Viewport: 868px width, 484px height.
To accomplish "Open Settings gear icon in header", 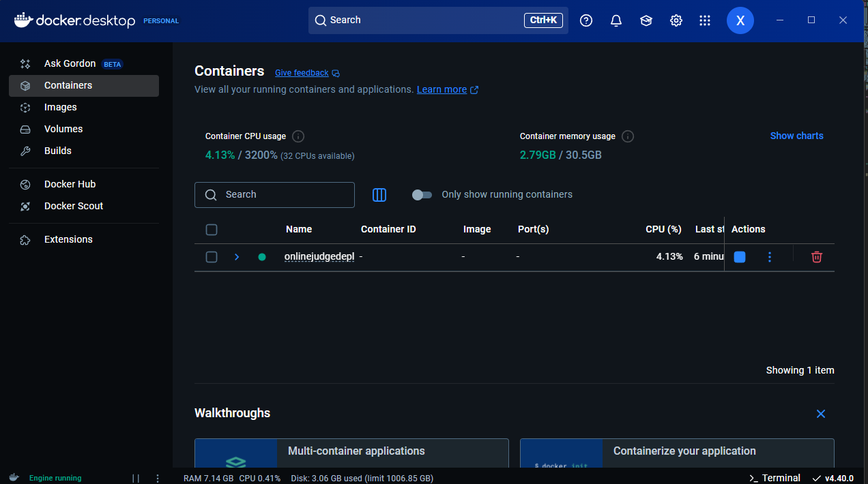I will (x=676, y=20).
